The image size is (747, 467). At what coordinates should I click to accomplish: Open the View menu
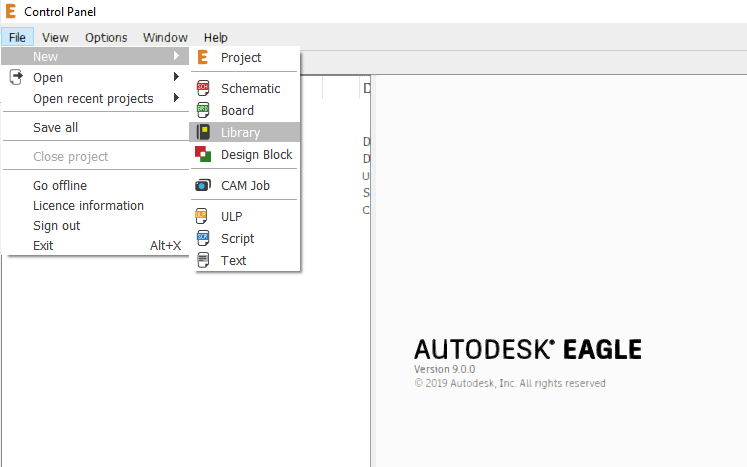click(55, 37)
